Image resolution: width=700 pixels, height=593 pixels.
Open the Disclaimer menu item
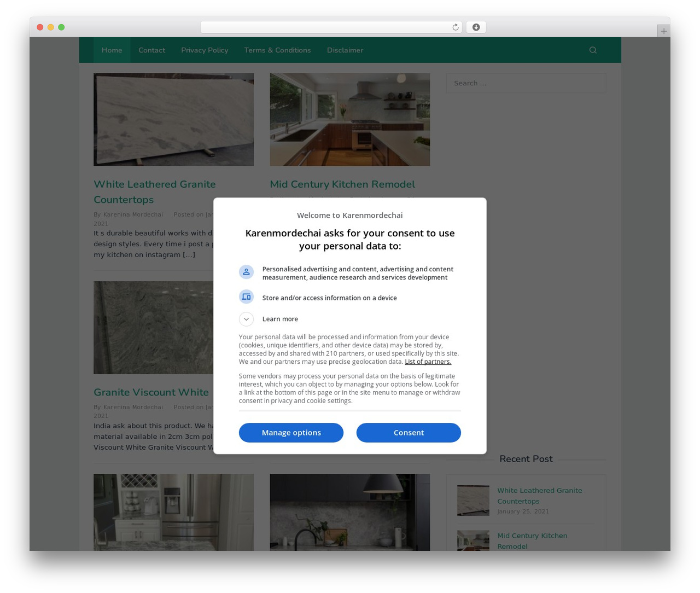coord(345,50)
